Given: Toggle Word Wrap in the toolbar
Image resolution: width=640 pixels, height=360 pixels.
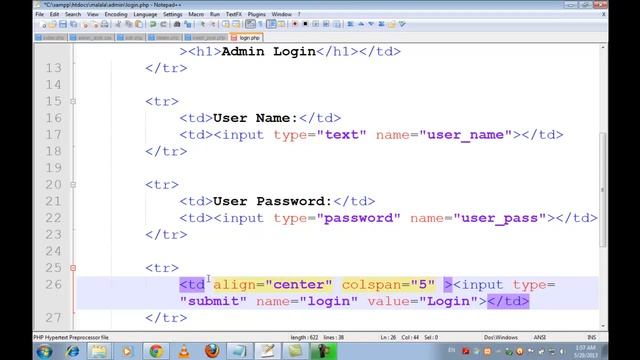Looking at the screenshot, I should pyautogui.click(x=250, y=24).
